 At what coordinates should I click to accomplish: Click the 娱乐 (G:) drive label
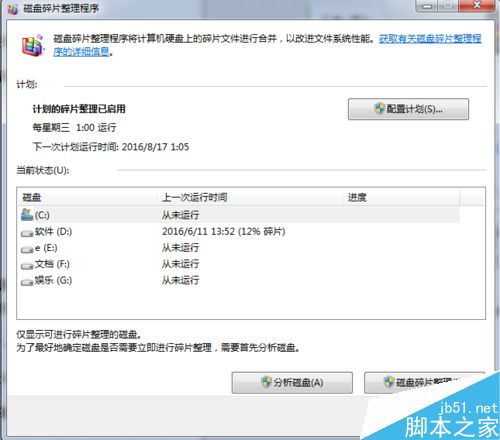(53, 281)
